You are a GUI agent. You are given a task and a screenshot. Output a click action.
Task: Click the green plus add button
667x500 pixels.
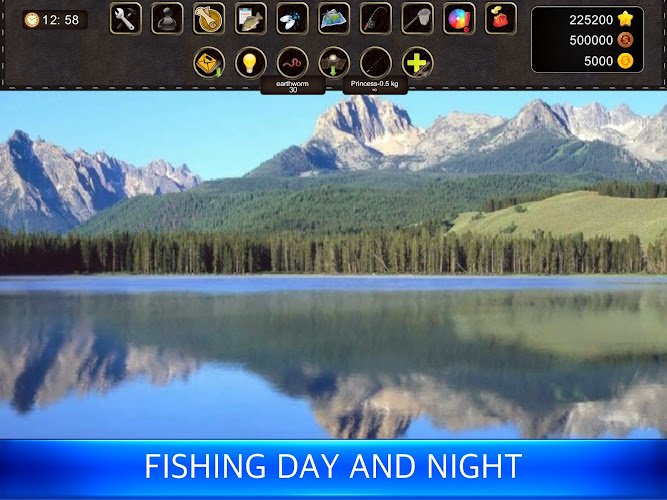pos(417,63)
